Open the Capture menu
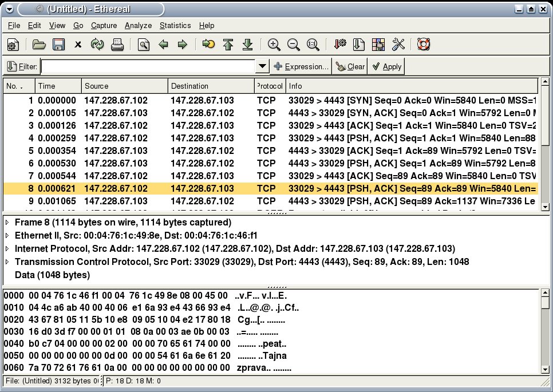Screen dimensions: 553x392 (x=104, y=26)
